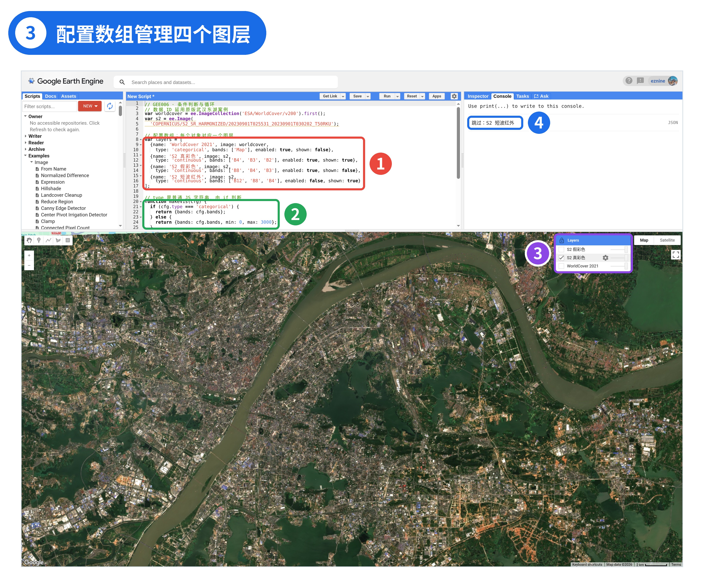Adjust opacity slider for WorldCover 2021

tap(619, 266)
